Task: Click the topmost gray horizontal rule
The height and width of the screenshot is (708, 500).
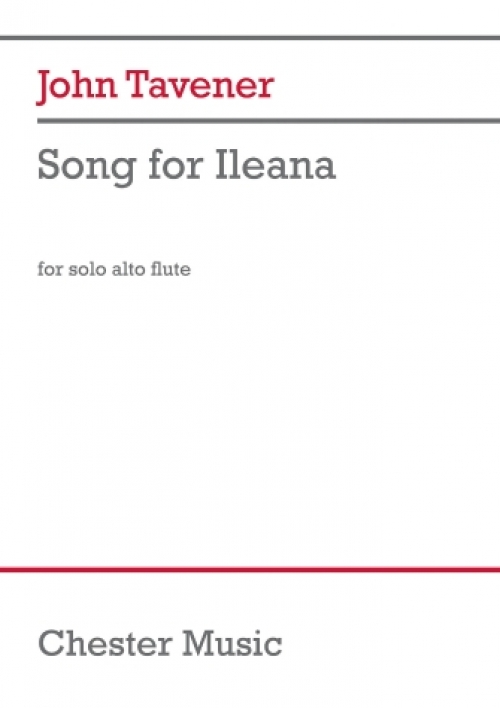Action: (250, 37)
